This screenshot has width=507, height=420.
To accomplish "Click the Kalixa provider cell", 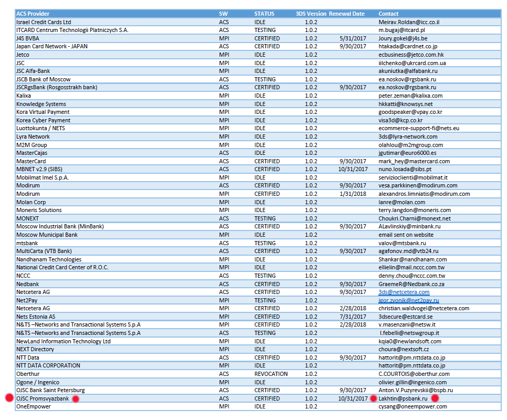I will click(24, 96).
